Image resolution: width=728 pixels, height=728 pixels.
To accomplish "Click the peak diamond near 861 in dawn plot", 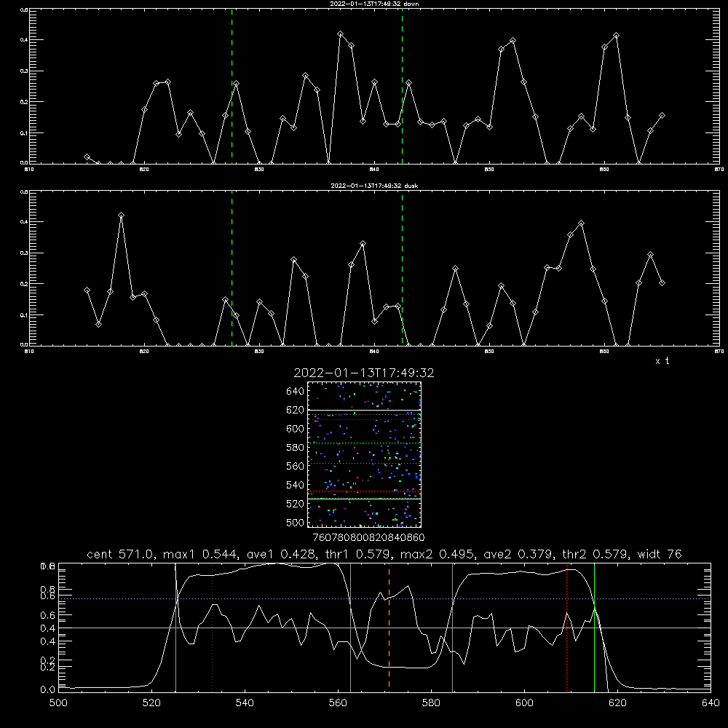I will (x=616, y=36).
